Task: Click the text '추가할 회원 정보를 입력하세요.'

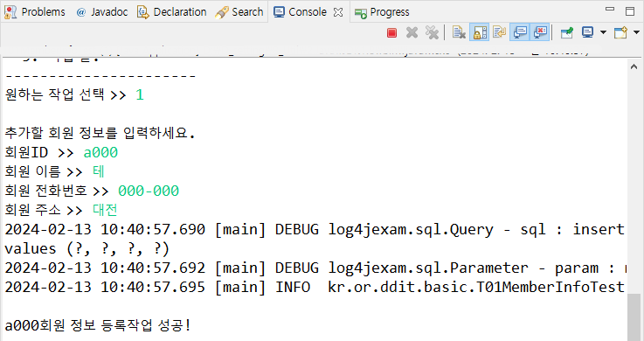Action: click(100, 133)
